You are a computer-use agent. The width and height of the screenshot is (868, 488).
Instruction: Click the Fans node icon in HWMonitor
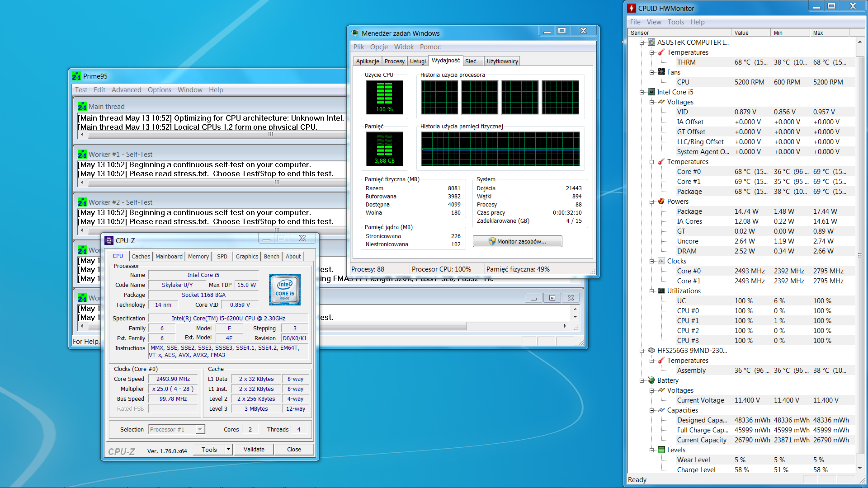(x=661, y=72)
